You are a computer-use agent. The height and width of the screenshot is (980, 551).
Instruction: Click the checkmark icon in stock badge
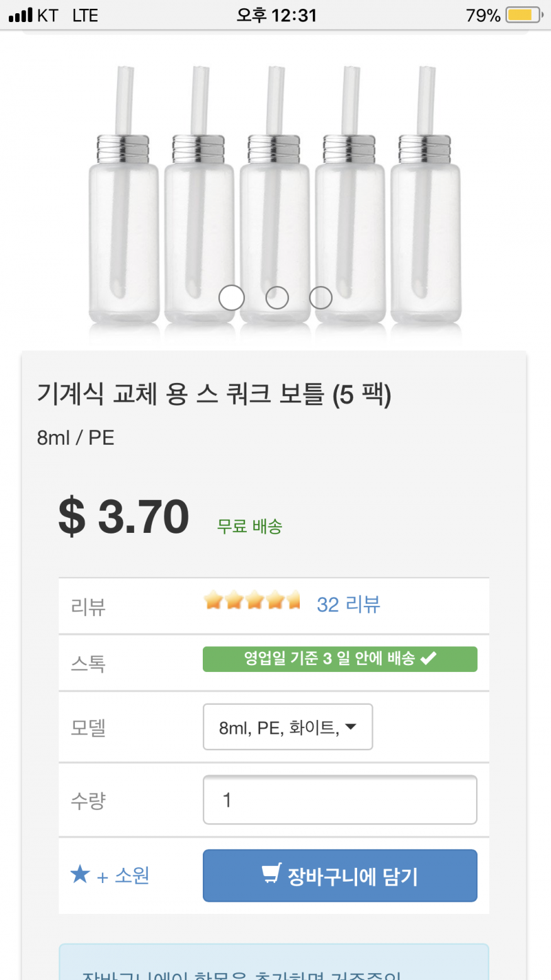tap(428, 659)
